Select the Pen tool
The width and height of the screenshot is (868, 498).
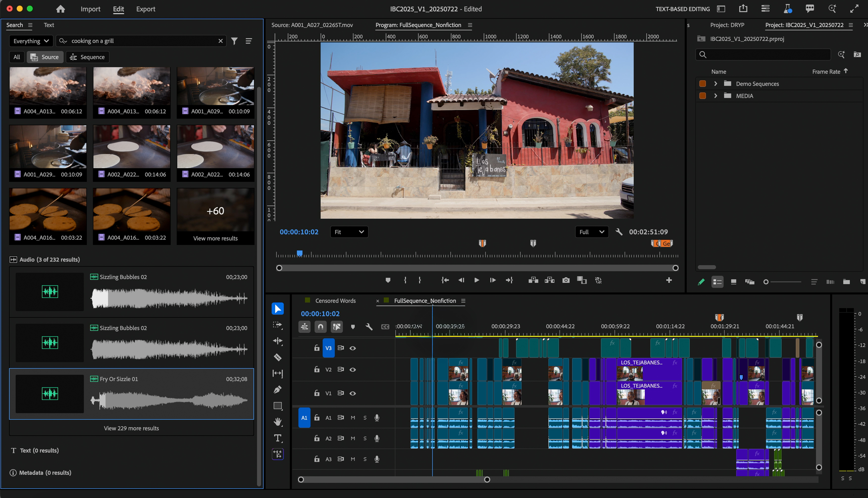[x=278, y=390]
